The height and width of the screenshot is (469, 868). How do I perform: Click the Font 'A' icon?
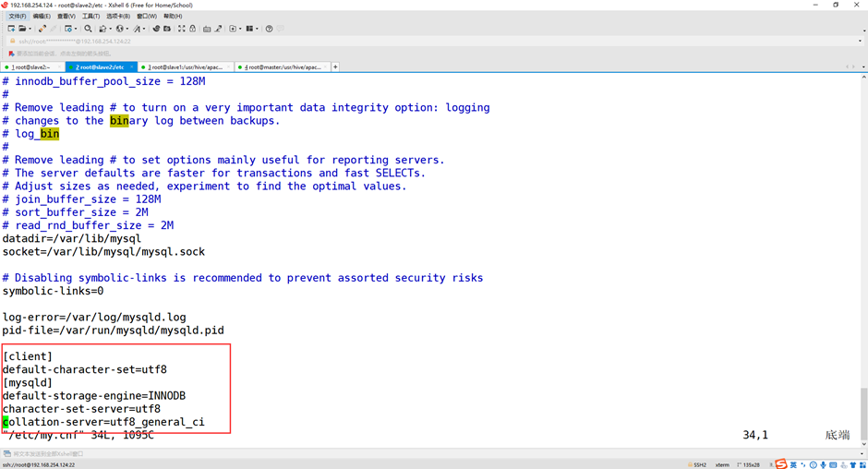137,29
